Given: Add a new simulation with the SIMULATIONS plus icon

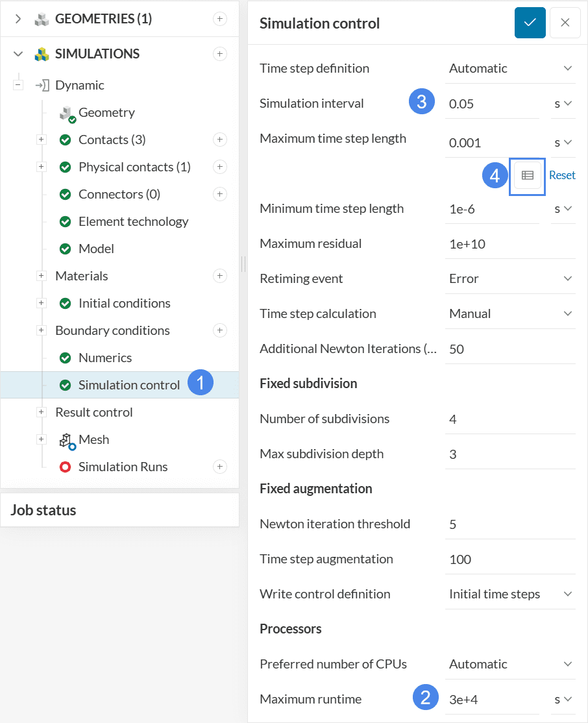Looking at the screenshot, I should coord(220,54).
